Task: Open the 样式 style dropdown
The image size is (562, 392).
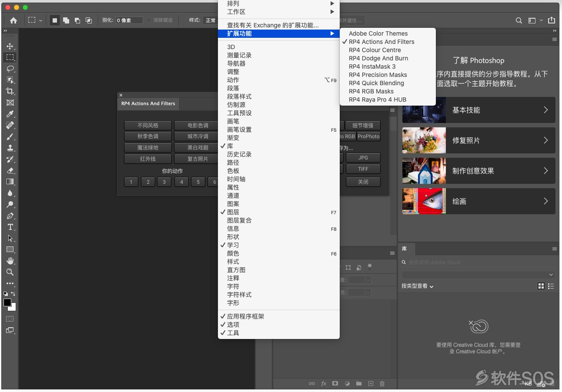Action: [211, 20]
